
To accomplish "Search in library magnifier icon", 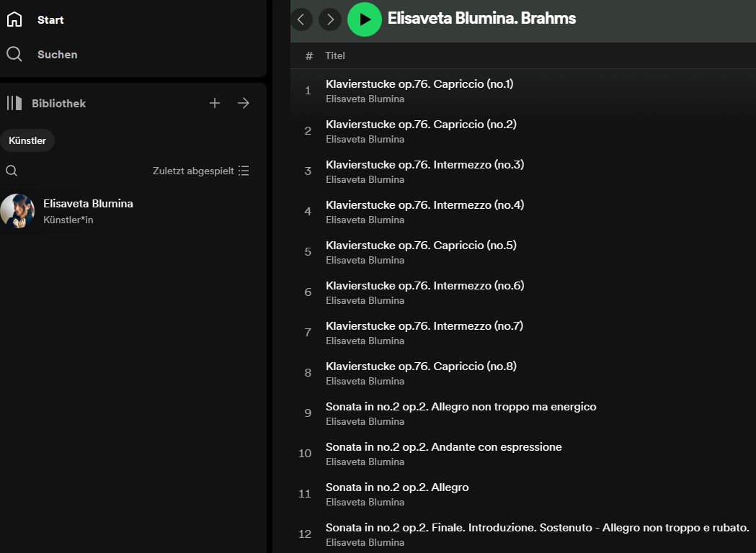I will [12, 171].
